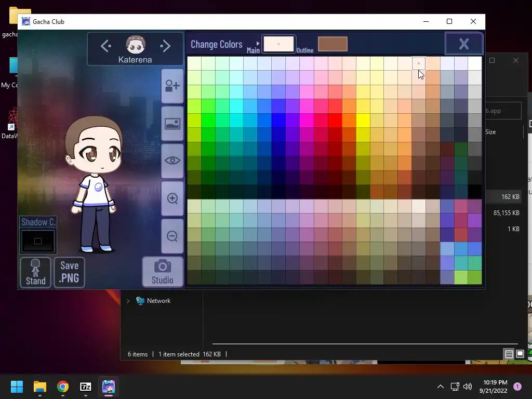532x399 pixels.
Task: Open 7-Zip from taskbar
Action: 86,387
